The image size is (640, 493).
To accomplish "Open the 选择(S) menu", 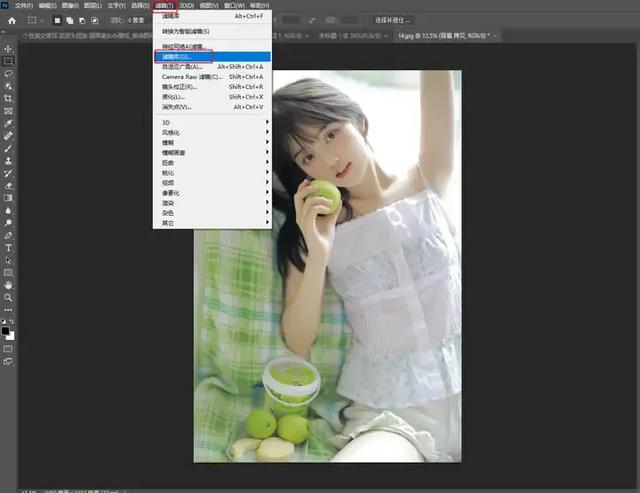I will coord(140,6).
